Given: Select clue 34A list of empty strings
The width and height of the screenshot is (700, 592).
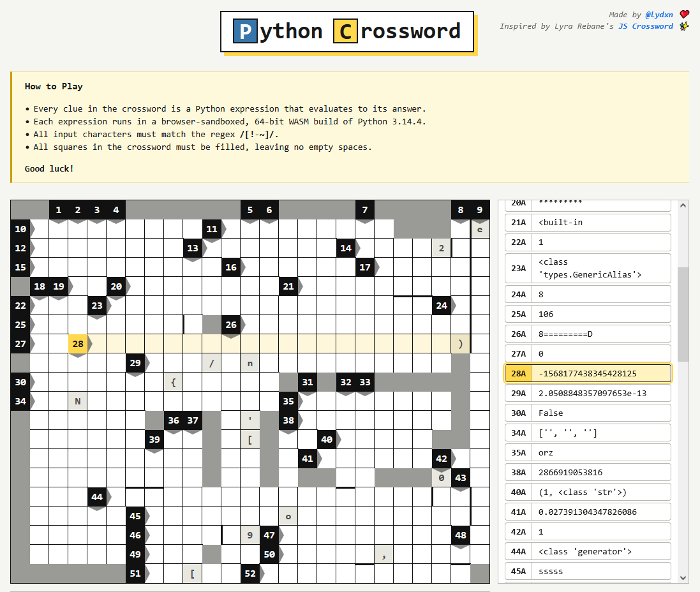Looking at the screenshot, I should (x=588, y=433).
